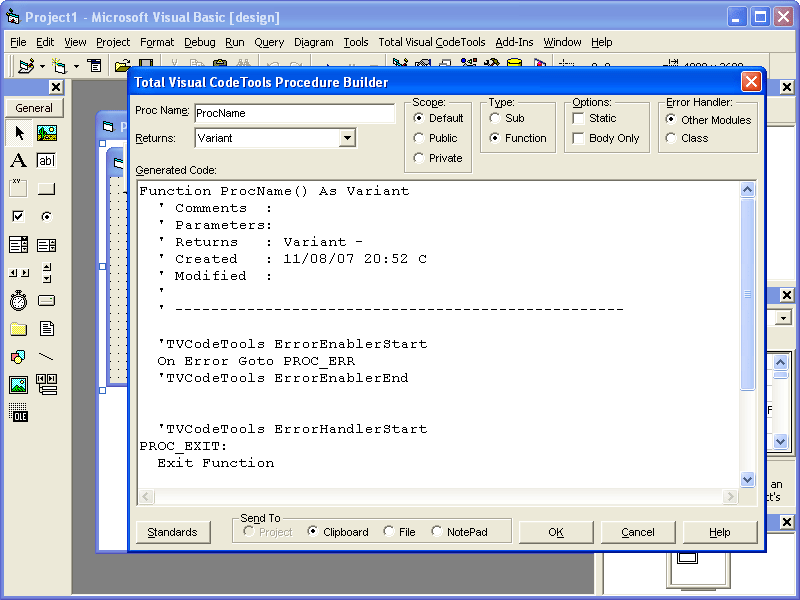This screenshot has height=600, width=800.
Task: Close the Procedure Builder dialog
Action: pyautogui.click(x=751, y=82)
